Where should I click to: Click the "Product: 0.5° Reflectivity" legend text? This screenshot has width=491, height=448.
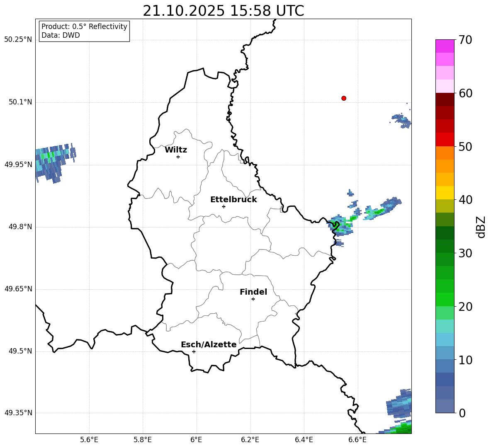pyautogui.click(x=84, y=27)
